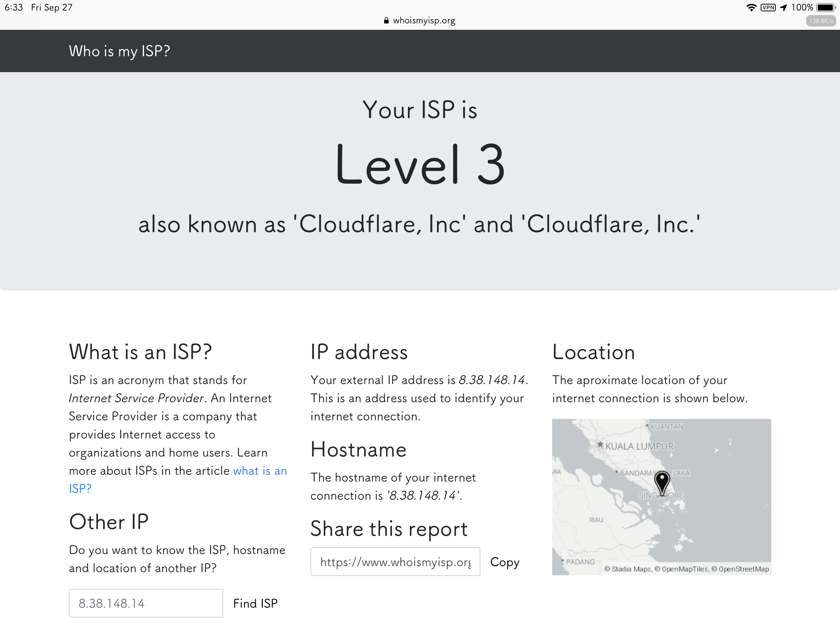Tap the padlock icon in address bar
Viewport: 840px width, 630px height.
pos(386,20)
